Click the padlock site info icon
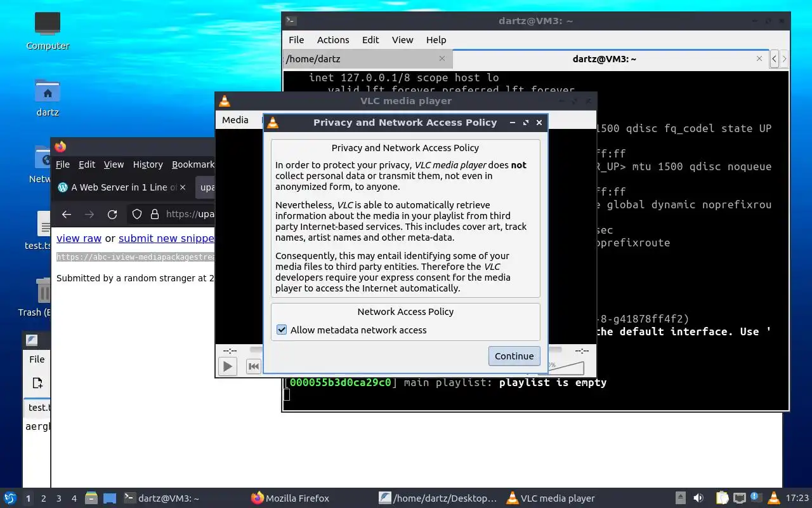 coord(154,215)
